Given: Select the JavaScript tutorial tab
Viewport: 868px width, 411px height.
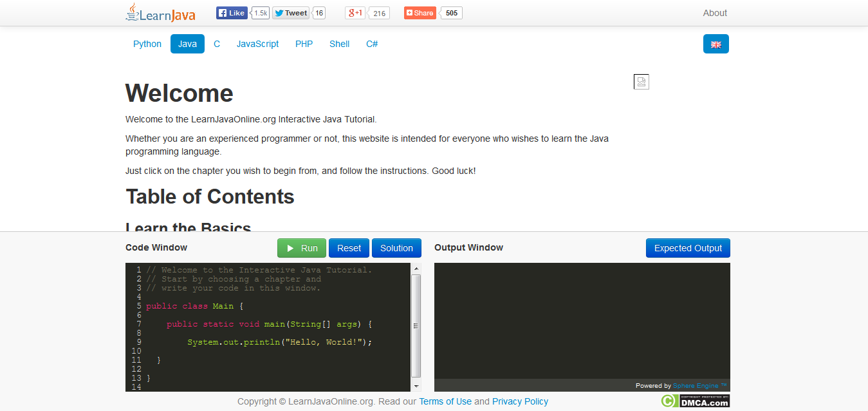Looking at the screenshot, I should (257, 44).
